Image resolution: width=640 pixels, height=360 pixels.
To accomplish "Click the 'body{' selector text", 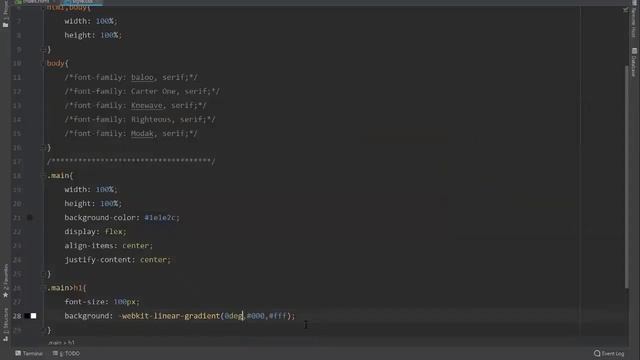I will coord(58,63).
